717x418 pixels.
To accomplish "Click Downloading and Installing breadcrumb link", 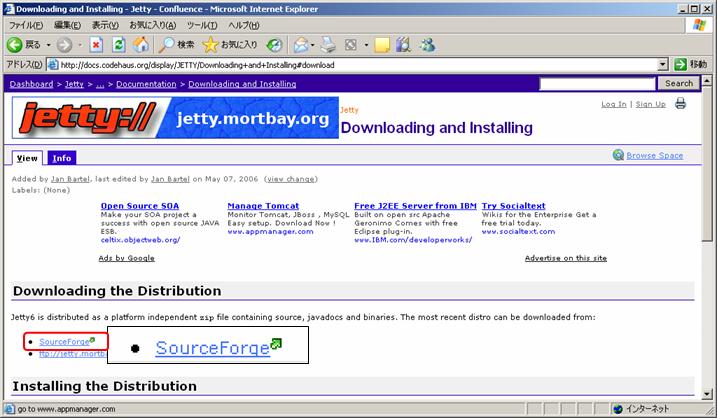I will click(242, 84).
